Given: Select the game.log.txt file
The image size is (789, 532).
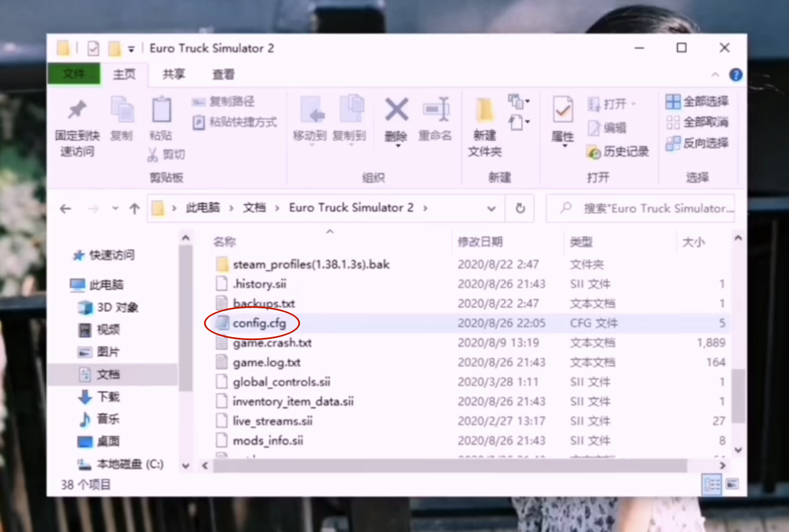Looking at the screenshot, I should [267, 362].
